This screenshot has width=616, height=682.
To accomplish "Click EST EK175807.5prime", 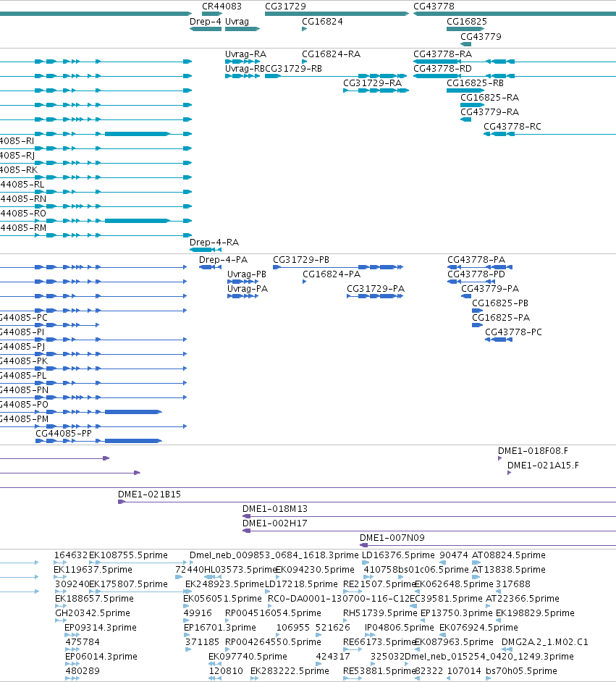I will (128, 584).
